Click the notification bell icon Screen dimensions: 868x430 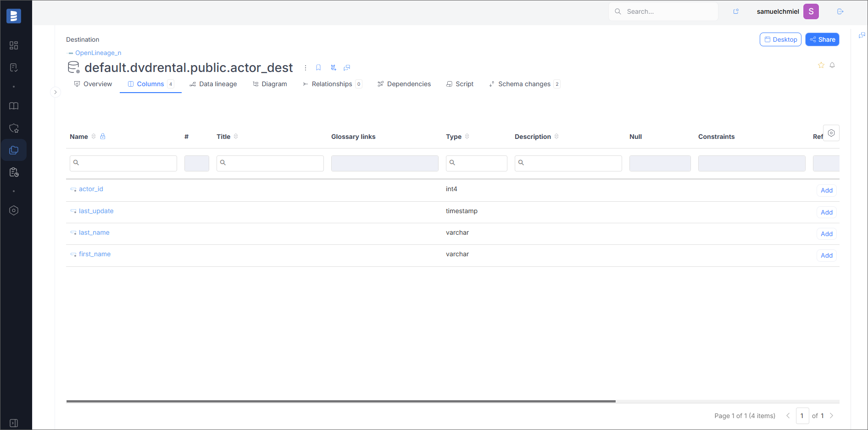(832, 65)
